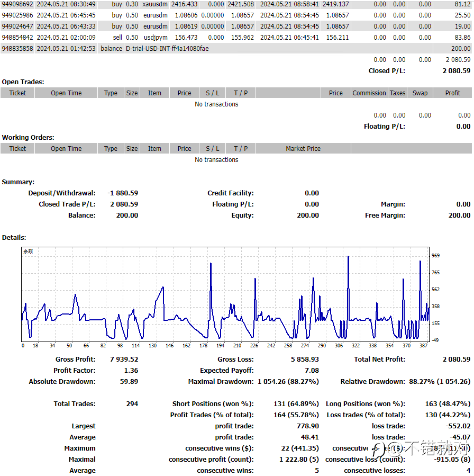Screen dimensions: 474x476
Task: Click the 81.12 profit value
Action: pos(462,4)
